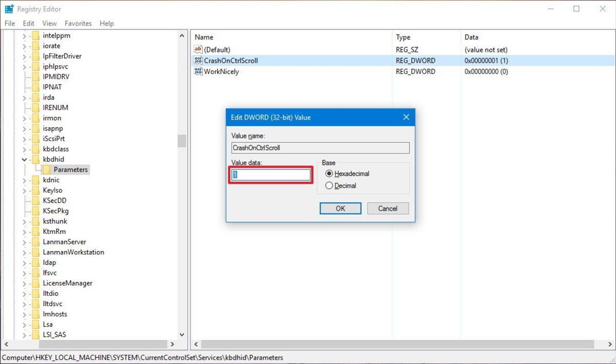Select the Hexadecimal base option
The width and height of the screenshot is (616, 364).
[x=329, y=174]
